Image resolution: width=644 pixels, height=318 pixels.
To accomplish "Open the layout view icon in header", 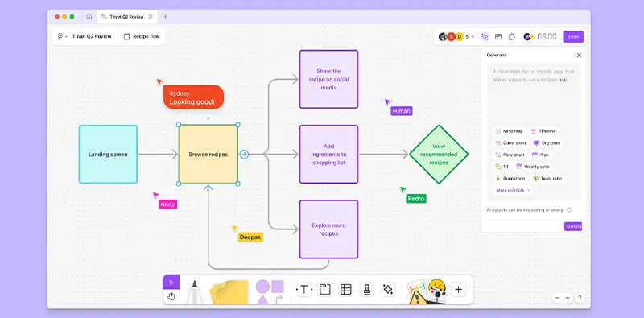I will click(x=498, y=36).
